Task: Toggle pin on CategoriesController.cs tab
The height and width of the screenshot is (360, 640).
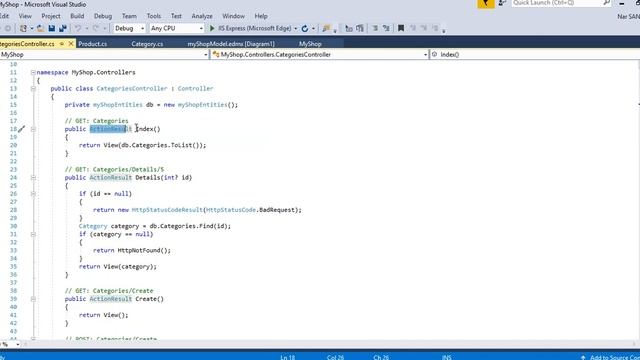Action: pos(62,44)
